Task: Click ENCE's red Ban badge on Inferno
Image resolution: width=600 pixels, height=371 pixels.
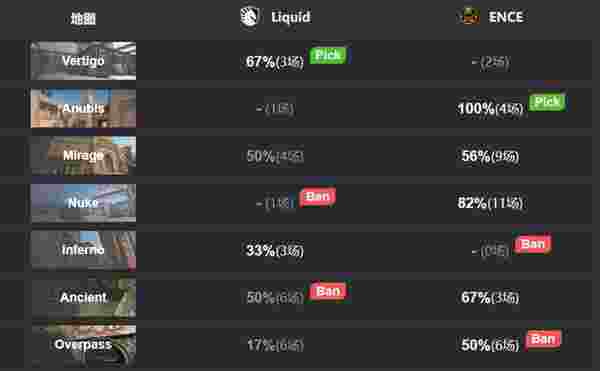Action: coord(533,244)
